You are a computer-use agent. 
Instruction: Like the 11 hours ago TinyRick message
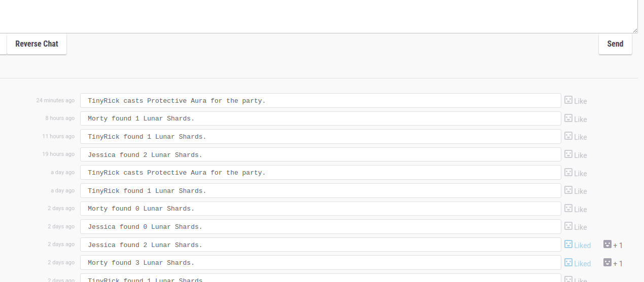click(x=576, y=137)
